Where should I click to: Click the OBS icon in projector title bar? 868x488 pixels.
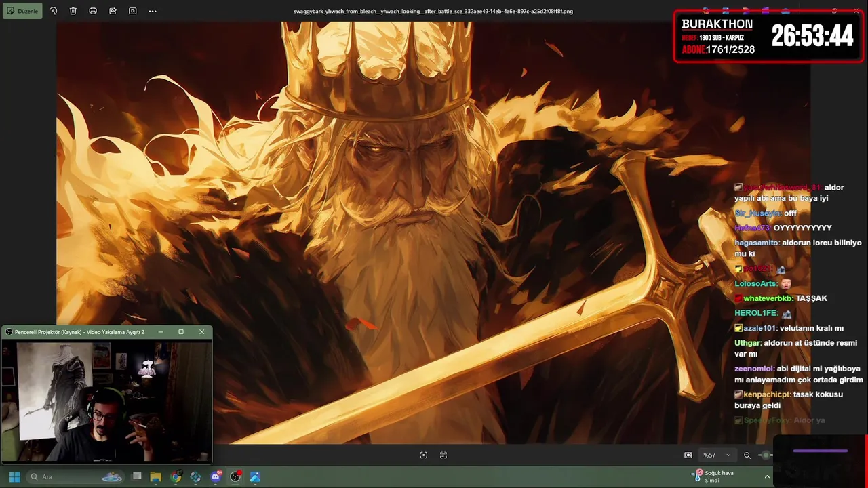coord(9,332)
